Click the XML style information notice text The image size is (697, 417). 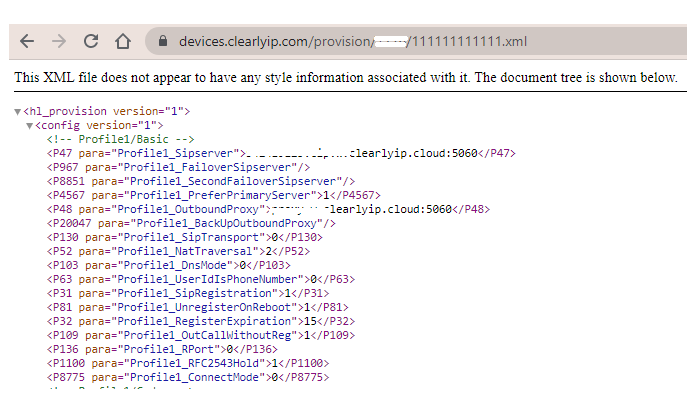click(346, 77)
